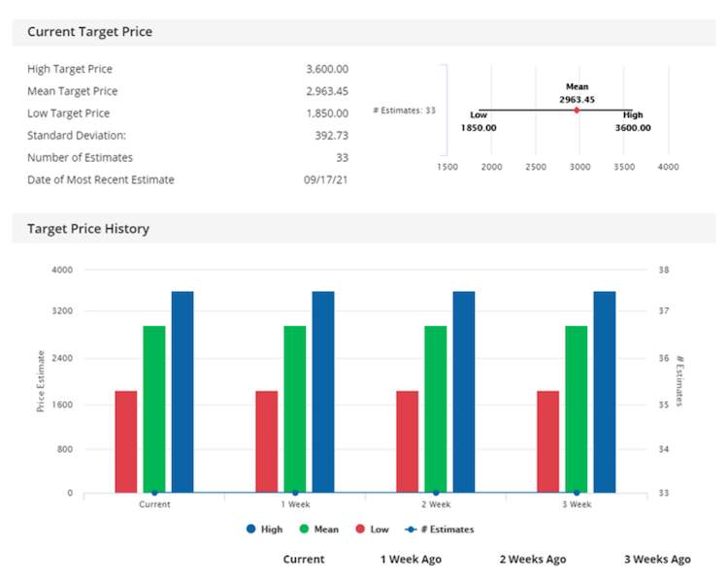Click the Current column heading below chart
This screenshot has height=579, width=728.
click(304, 560)
